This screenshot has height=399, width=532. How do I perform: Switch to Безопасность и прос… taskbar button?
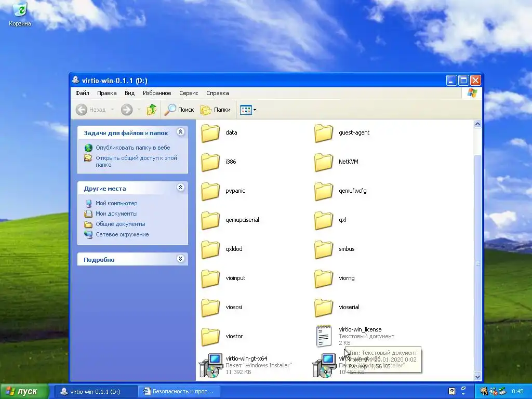(179, 392)
